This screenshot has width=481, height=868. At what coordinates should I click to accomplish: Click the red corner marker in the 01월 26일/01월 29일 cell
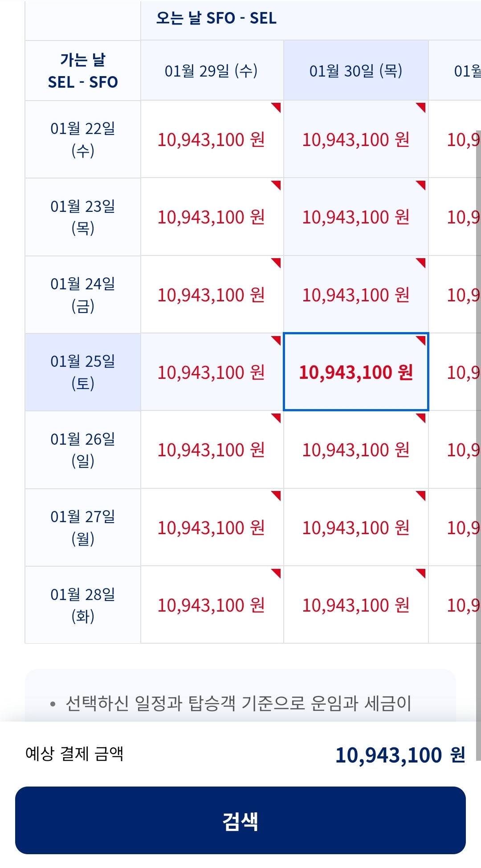pos(277,418)
